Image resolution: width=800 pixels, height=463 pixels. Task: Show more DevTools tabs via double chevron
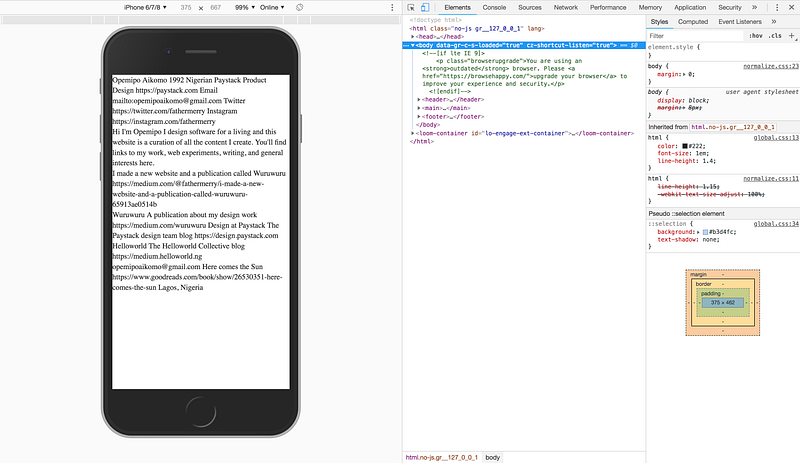(x=755, y=8)
